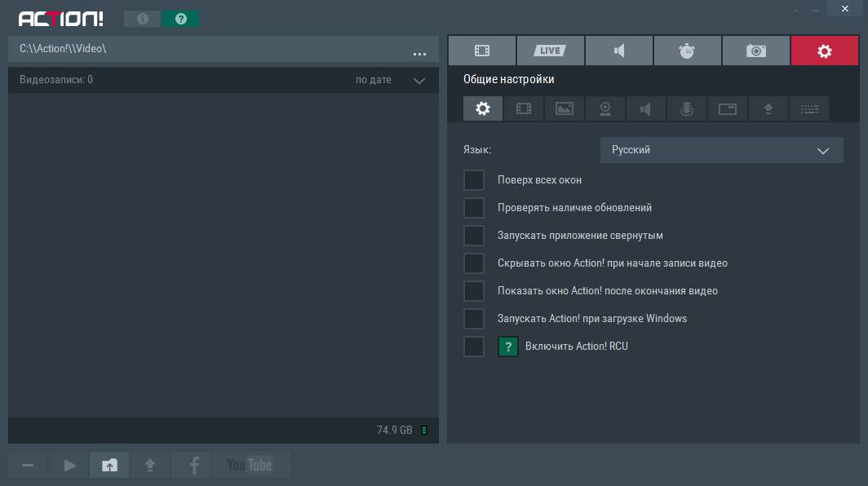Open the green help icon for Action! RCU

[x=508, y=347]
